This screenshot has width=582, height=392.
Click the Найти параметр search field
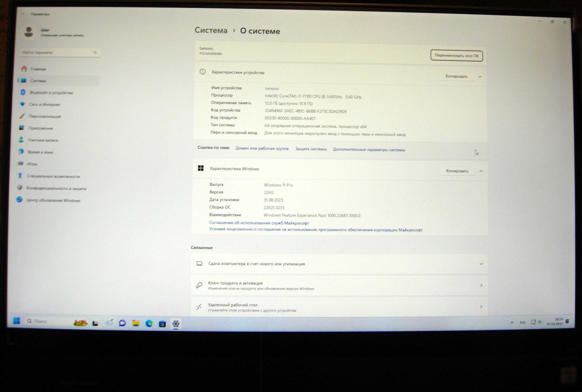60,53
